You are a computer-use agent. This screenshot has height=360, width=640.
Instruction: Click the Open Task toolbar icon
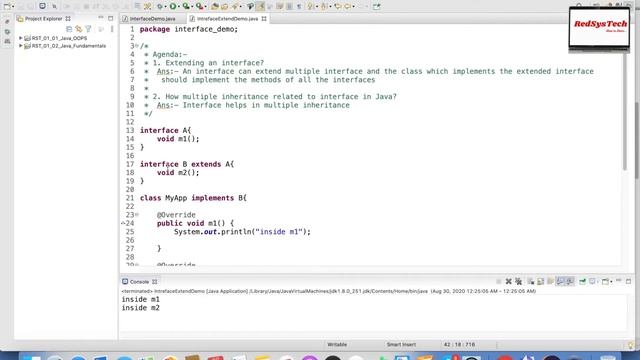click(224, 6)
